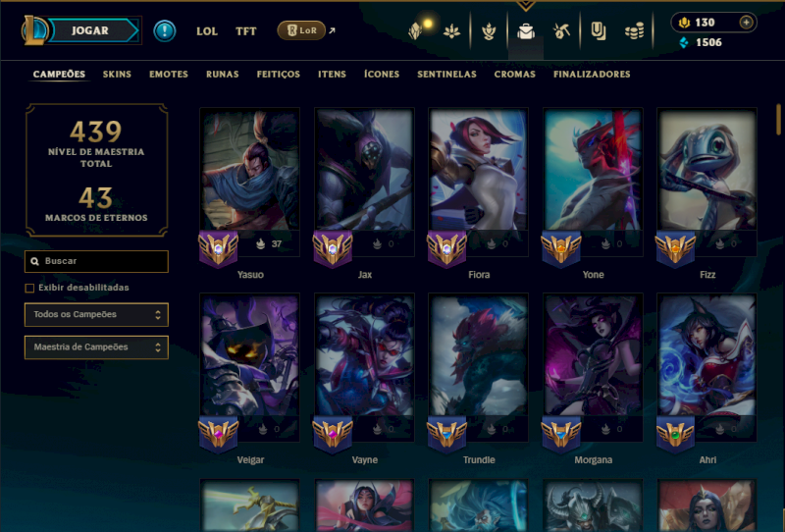
Task: Enable the Exibir desabilitadas checkbox
Action: click(29, 288)
